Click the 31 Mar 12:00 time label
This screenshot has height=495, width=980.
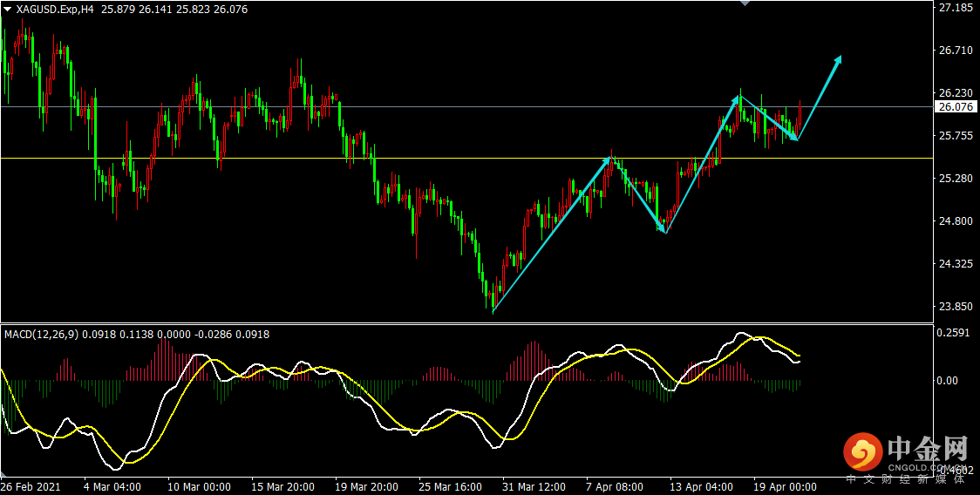533,487
